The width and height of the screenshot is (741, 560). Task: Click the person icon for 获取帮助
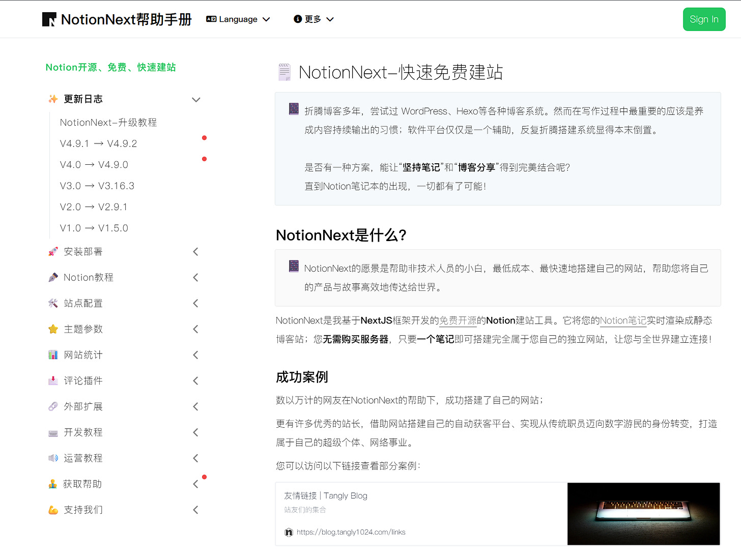click(x=53, y=484)
